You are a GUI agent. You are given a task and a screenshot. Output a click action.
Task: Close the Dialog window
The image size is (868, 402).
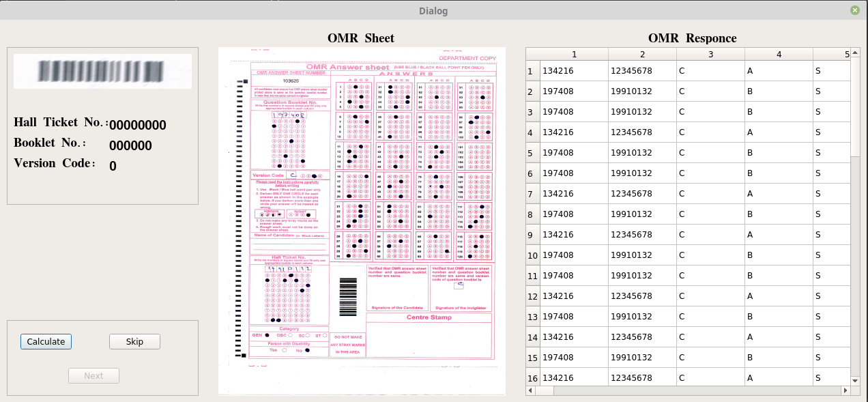[x=855, y=10]
